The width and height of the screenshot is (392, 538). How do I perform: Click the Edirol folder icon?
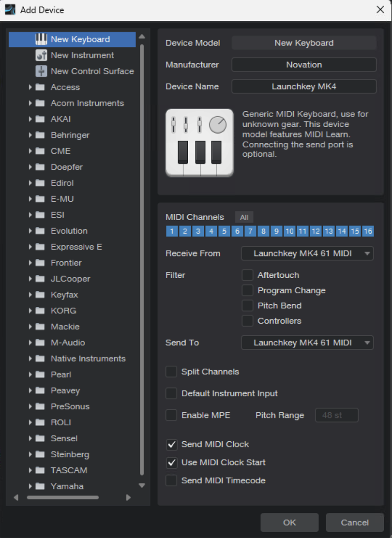(x=40, y=183)
